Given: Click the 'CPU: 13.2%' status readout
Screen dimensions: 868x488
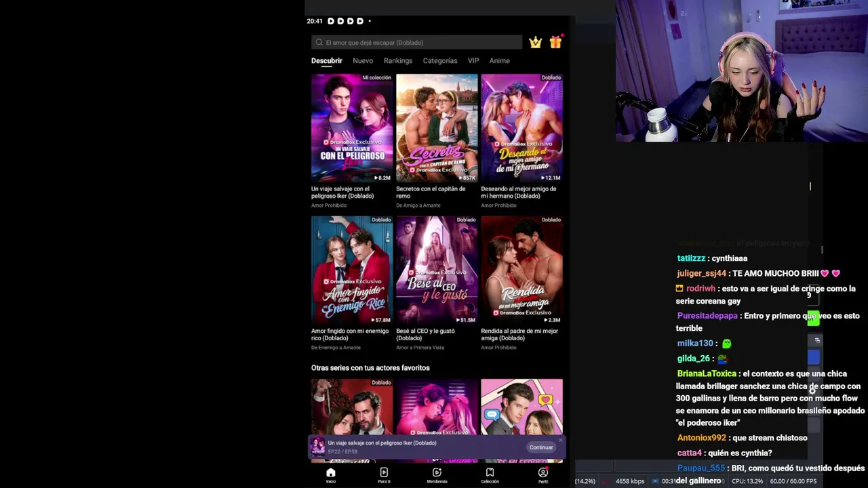Looking at the screenshot, I should coord(747,481).
